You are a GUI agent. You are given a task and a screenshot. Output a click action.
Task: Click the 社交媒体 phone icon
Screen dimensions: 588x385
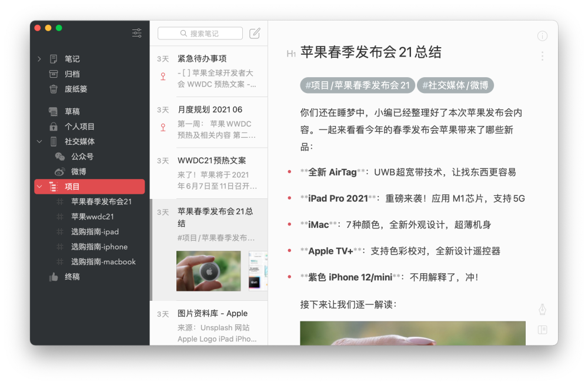pyautogui.click(x=54, y=142)
